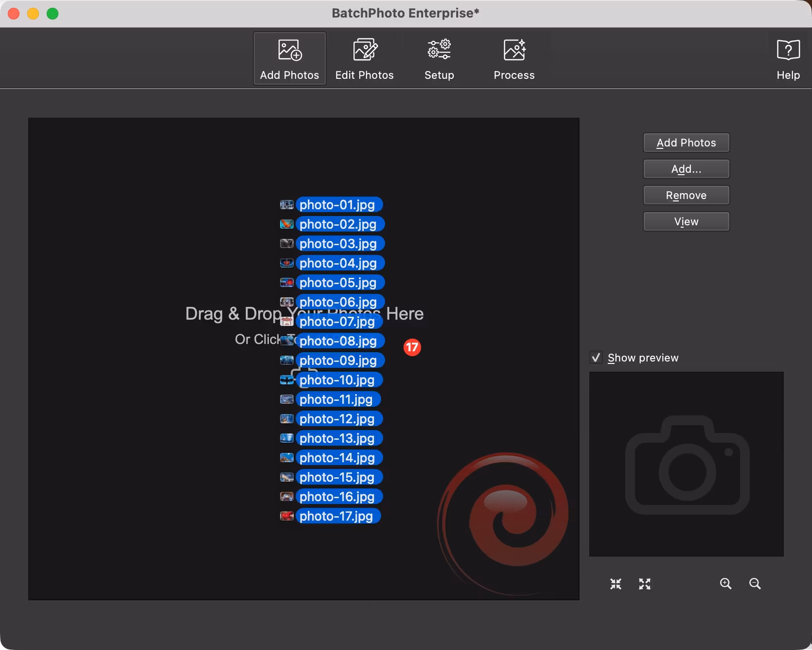
Task: Select photo-17.jpg file name
Action: click(x=338, y=516)
